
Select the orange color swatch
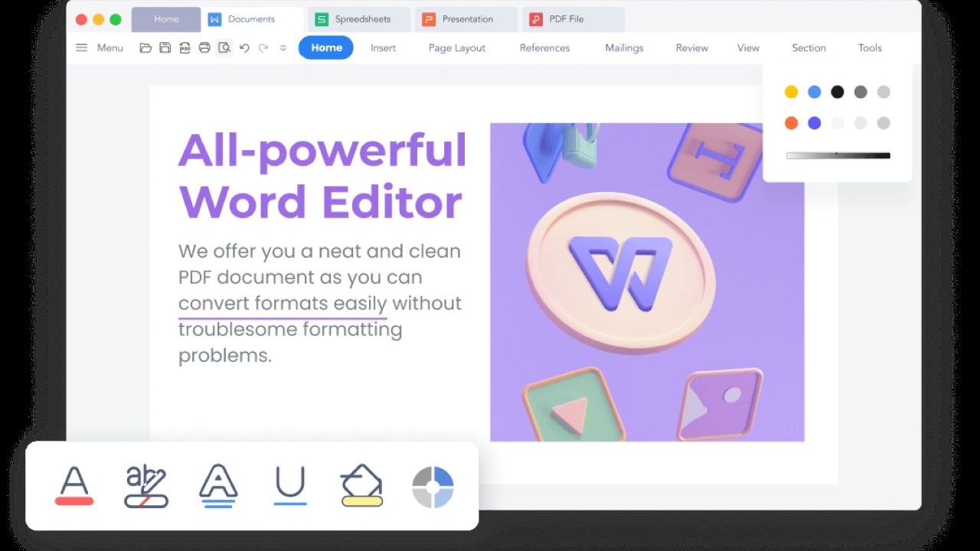point(791,122)
